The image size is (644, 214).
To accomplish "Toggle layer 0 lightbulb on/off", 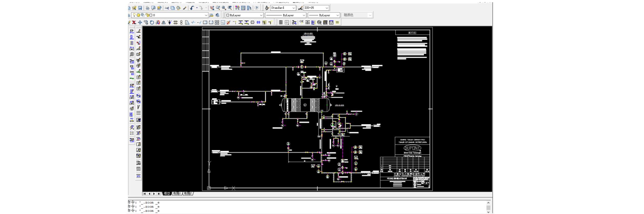I will tap(134, 15).
